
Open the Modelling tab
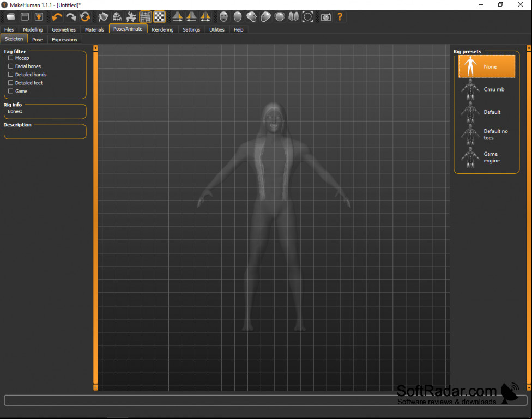point(33,29)
